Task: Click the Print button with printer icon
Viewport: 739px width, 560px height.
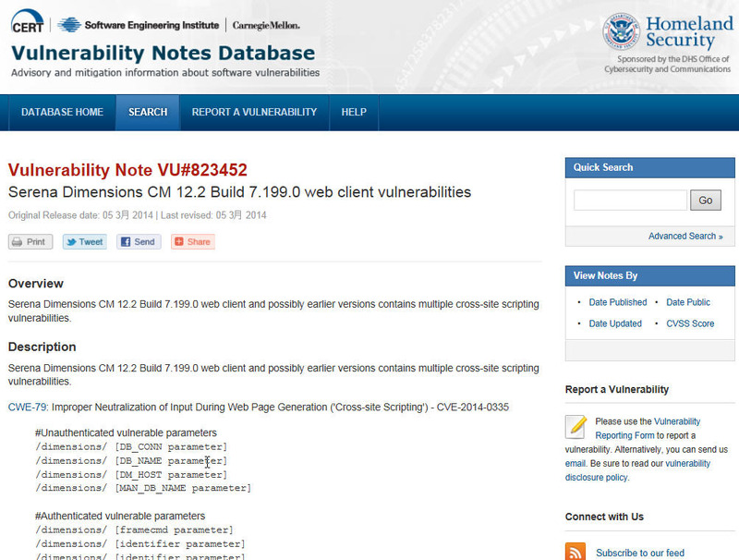Action: point(30,242)
